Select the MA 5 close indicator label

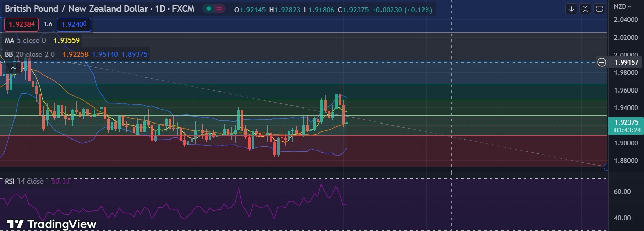[25, 40]
